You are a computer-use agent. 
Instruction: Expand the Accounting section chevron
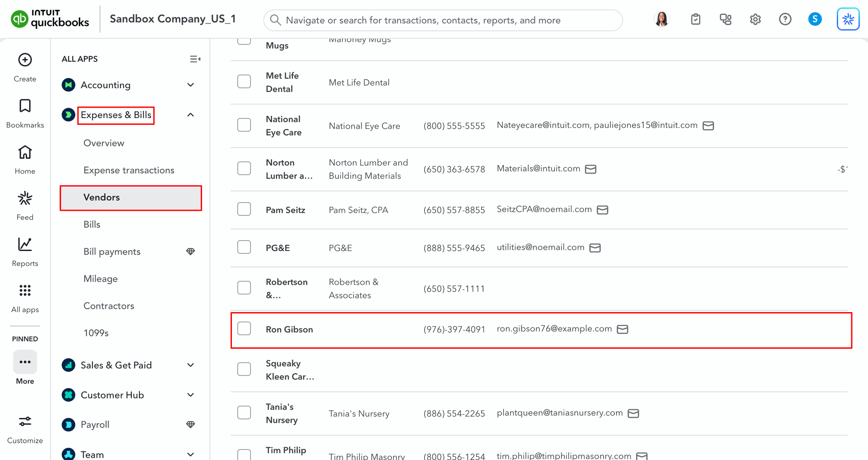[x=191, y=85]
